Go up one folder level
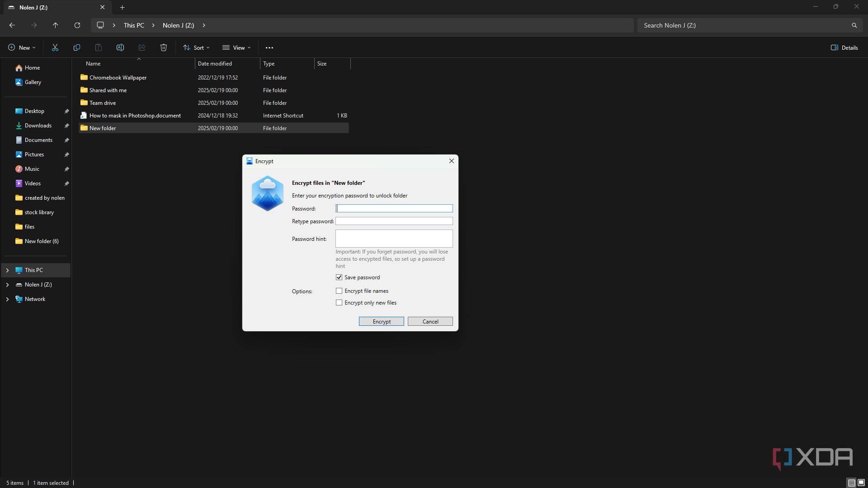Image resolution: width=868 pixels, height=488 pixels. pyautogui.click(x=56, y=25)
